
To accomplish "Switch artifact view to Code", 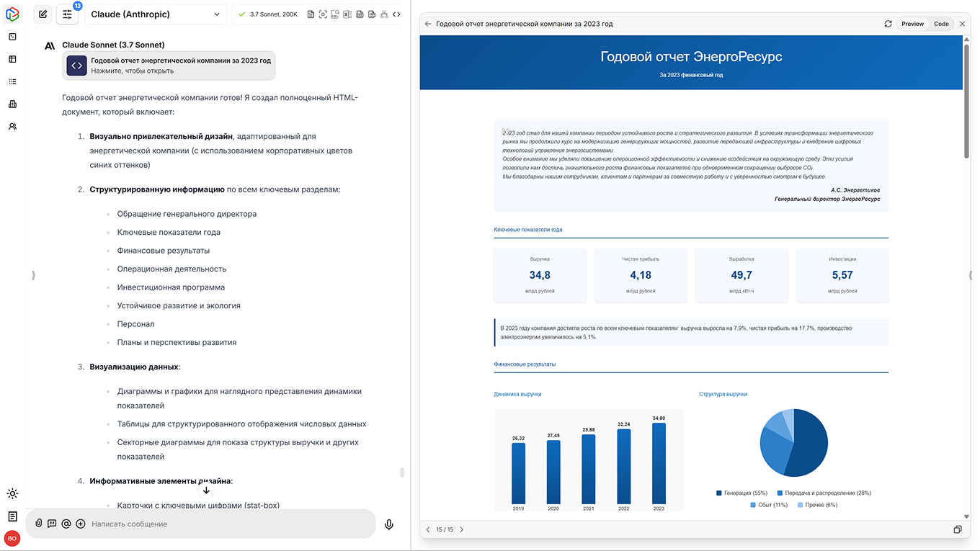I will point(941,24).
